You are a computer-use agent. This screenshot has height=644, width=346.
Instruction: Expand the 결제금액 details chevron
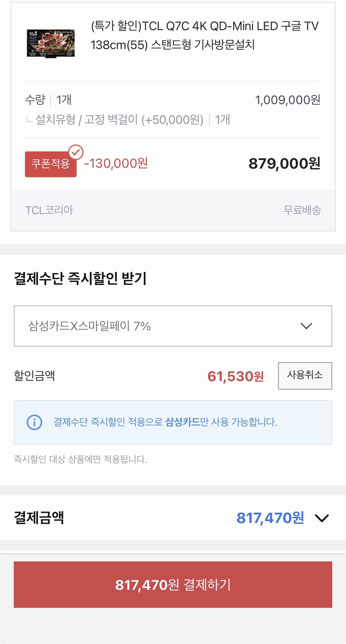click(x=322, y=518)
